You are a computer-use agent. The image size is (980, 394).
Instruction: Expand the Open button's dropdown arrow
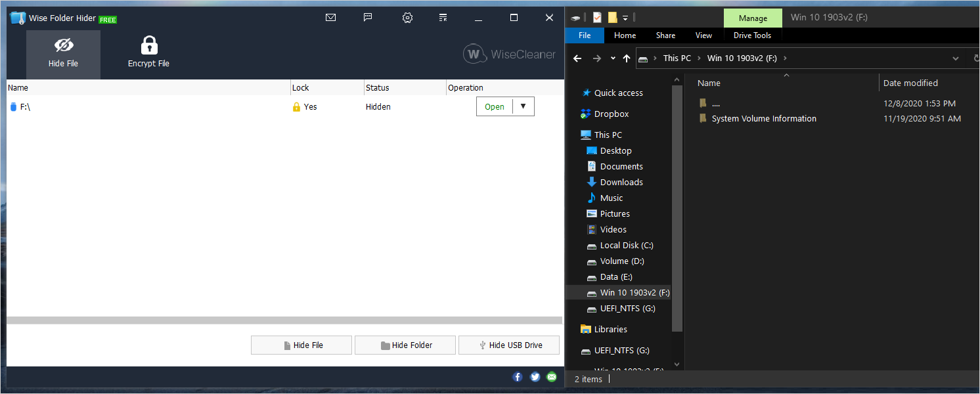[523, 106]
